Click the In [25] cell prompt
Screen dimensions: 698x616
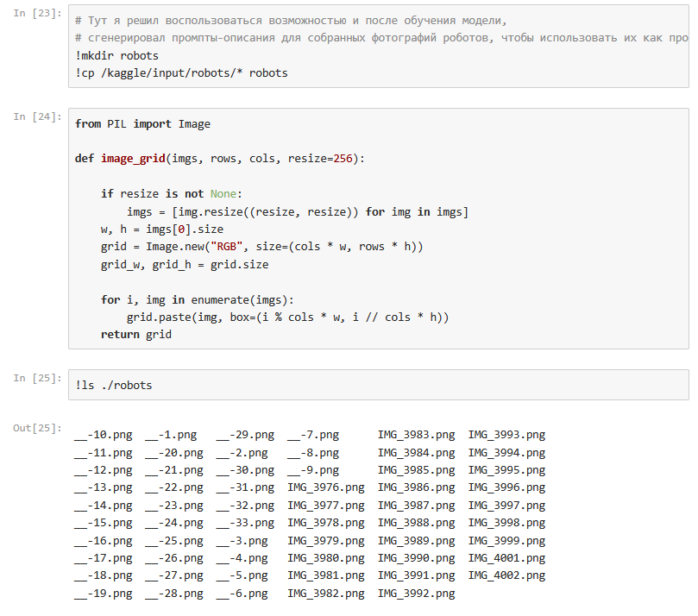[36, 378]
